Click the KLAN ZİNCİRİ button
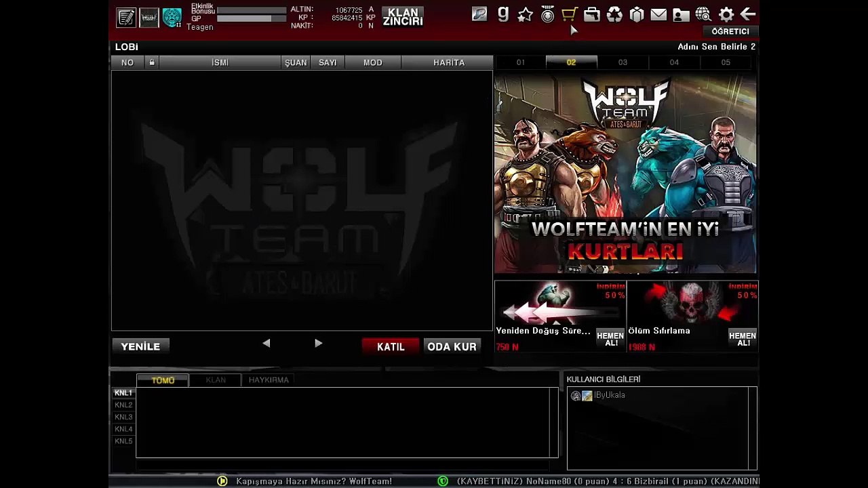This screenshot has height=488, width=868. 403,17
